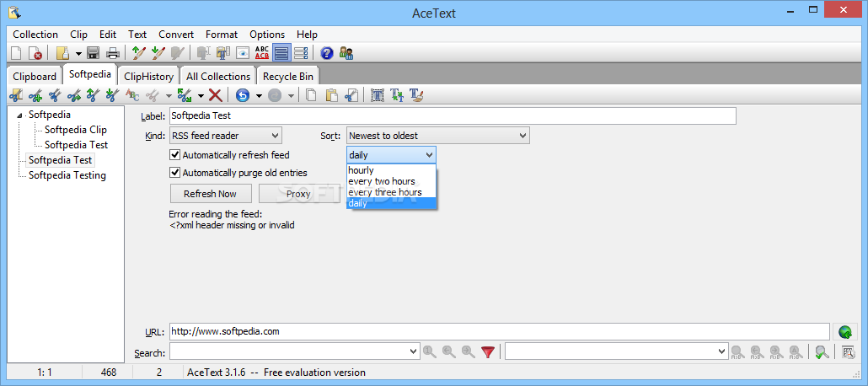Screen dimensions: 868x386
Task: Click the printer icon
Action: click(x=113, y=53)
